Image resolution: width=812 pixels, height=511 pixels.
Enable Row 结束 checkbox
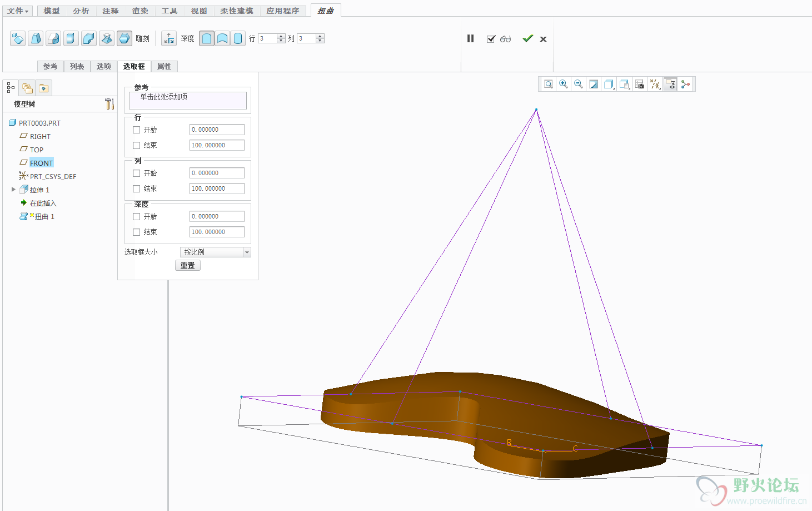(x=136, y=145)
